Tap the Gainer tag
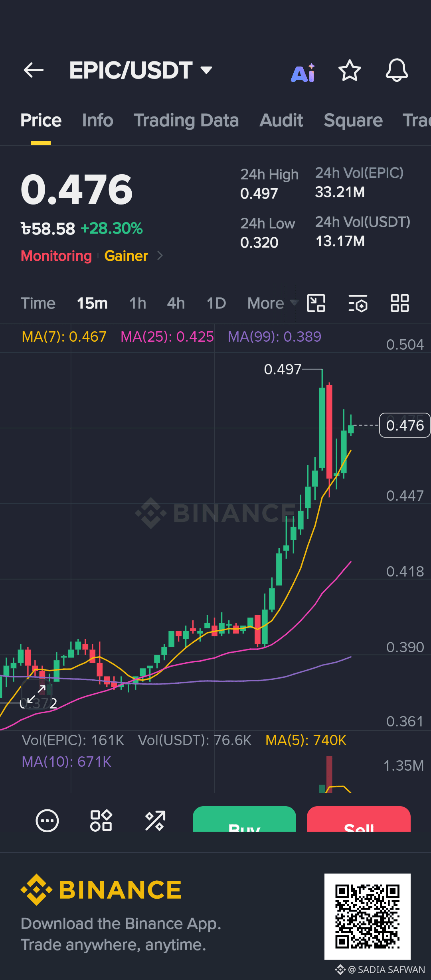431x980 pixels. point(126,256)
